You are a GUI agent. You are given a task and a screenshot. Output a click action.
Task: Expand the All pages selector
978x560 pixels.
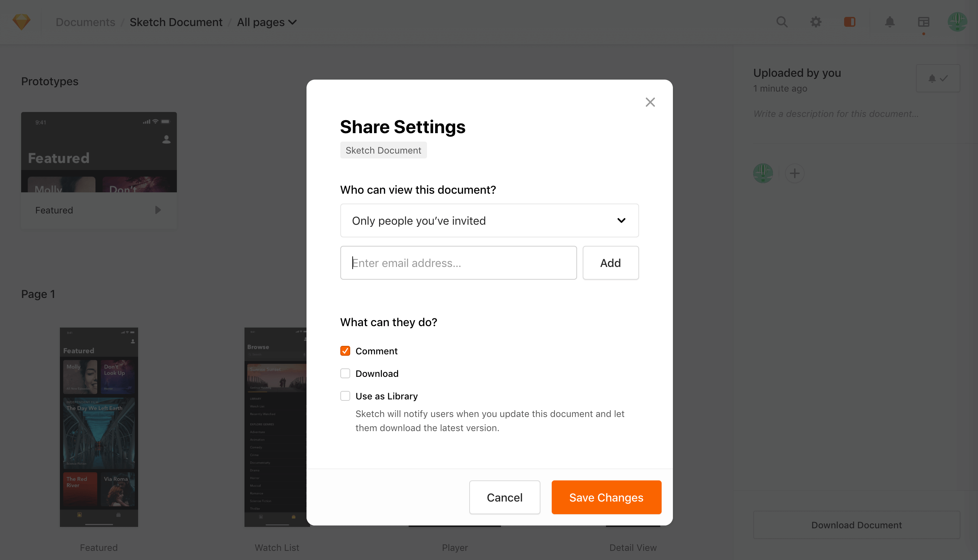point(267,22)
